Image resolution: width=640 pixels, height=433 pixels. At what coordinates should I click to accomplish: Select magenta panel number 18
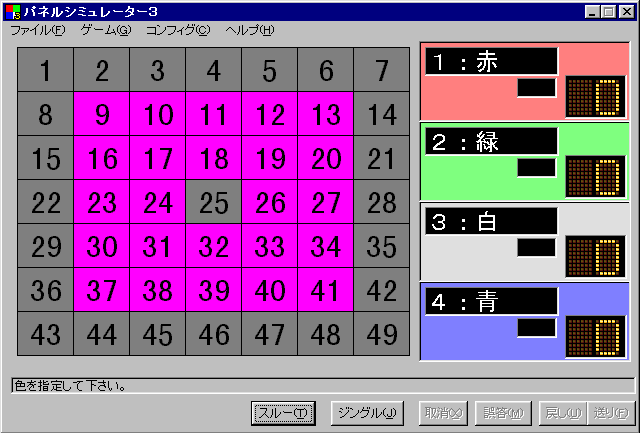213,158
